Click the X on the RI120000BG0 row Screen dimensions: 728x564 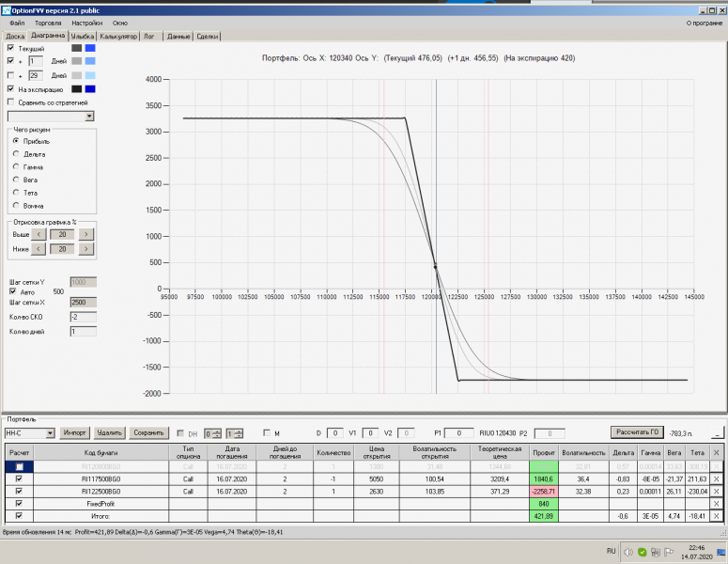(717, 465)
